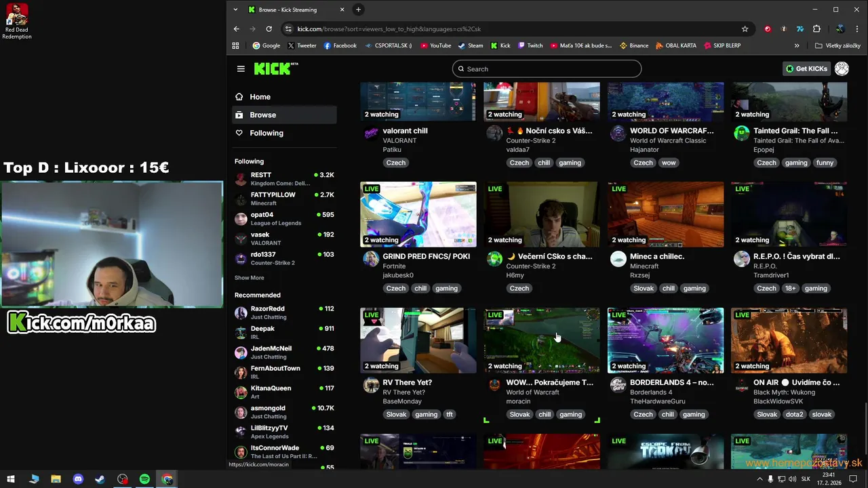Open the Minec a chillec Minecraft thumbnail
Screen dimensions: 868x488
click(666, 214)
